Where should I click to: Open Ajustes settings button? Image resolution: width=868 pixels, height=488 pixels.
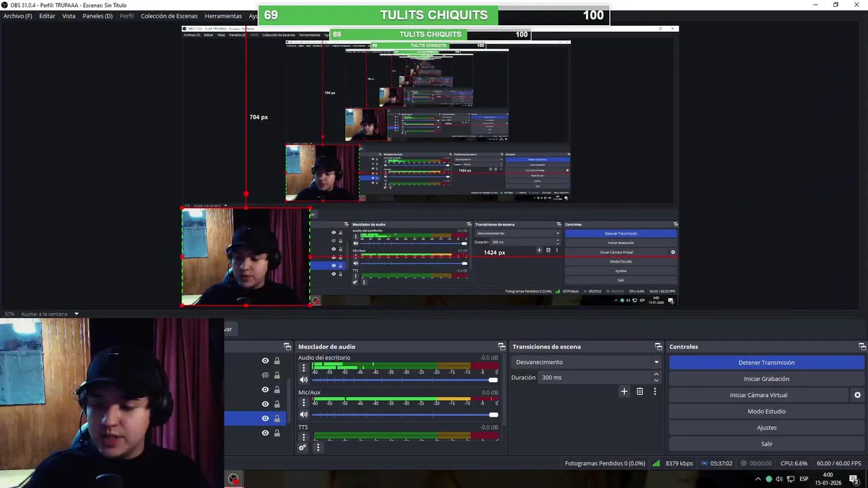coord(766,428)
